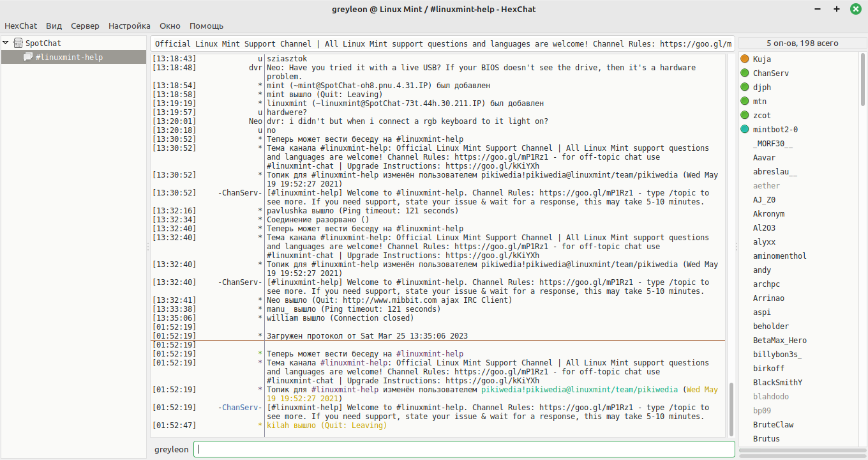The width and height of the screenshot is (868, 460).
Task: Click the blue -ChanServ- nick at 01:52:19
Action: [x=240, y=407]
